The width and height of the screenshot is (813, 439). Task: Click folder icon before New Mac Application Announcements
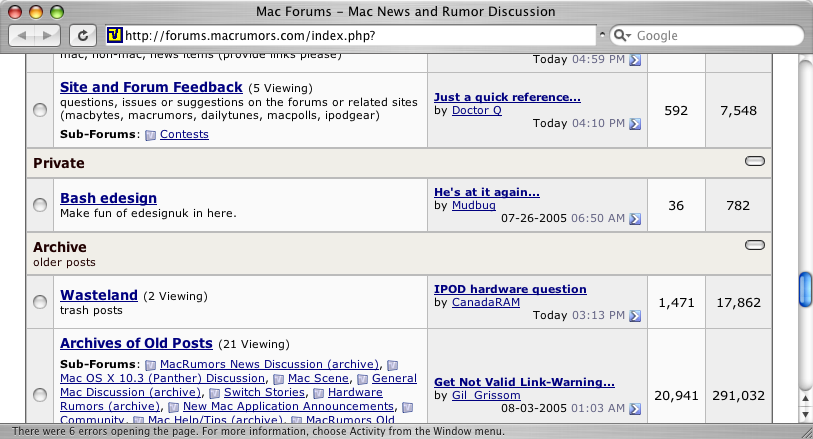pyautogui.click(x=174, y=407)
